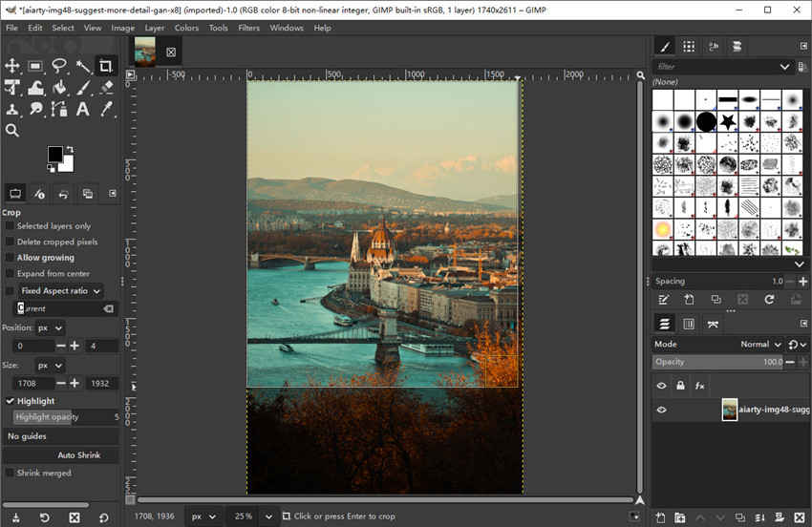Click the clear aspect ratio field button
This screenshot has width=812, height=527.
click(108, 308)
